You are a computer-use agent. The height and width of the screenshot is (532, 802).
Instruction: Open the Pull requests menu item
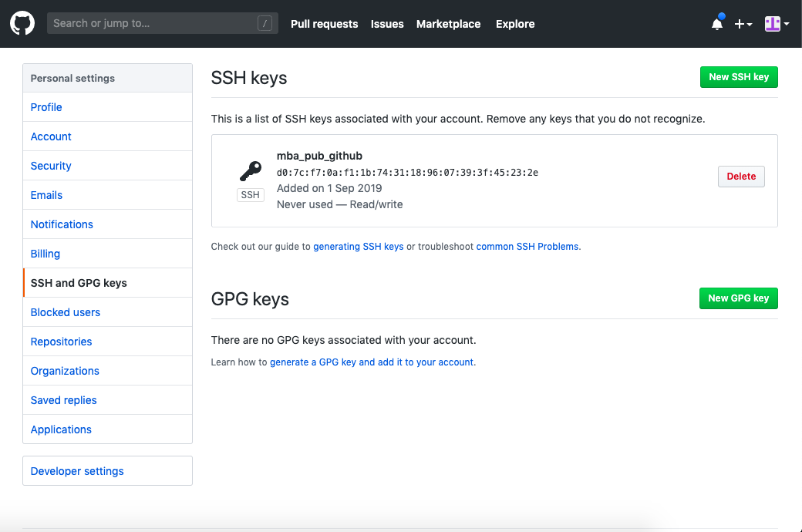tap(324, 24)
